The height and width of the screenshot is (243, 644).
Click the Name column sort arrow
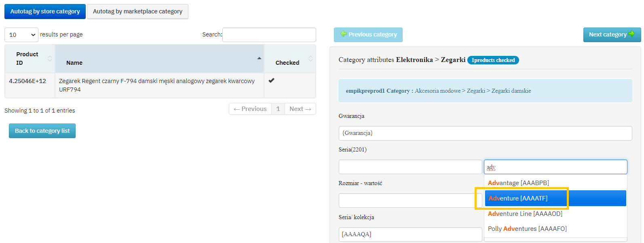(x=259, y=58)
